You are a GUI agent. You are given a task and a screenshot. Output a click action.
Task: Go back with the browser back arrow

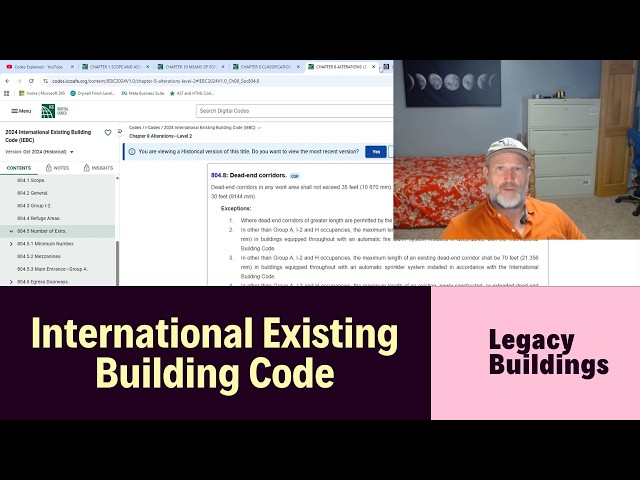7,81
